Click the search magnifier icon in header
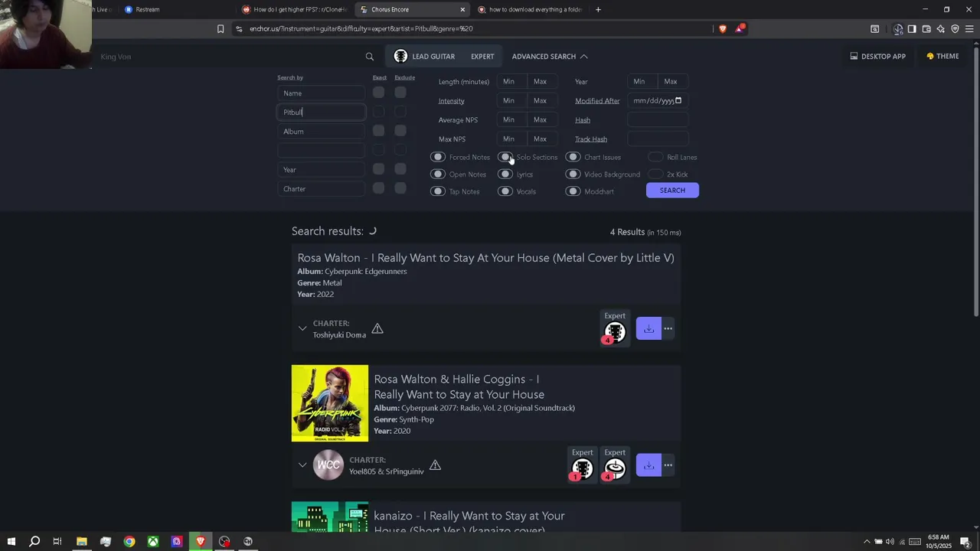 [370, 57]
